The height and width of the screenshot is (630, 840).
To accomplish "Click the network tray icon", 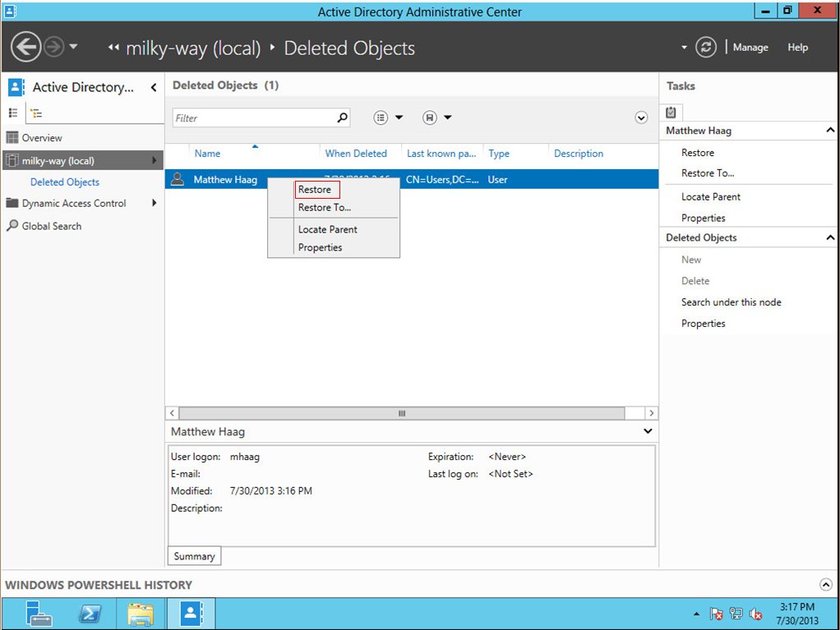I will pos(736,614).
